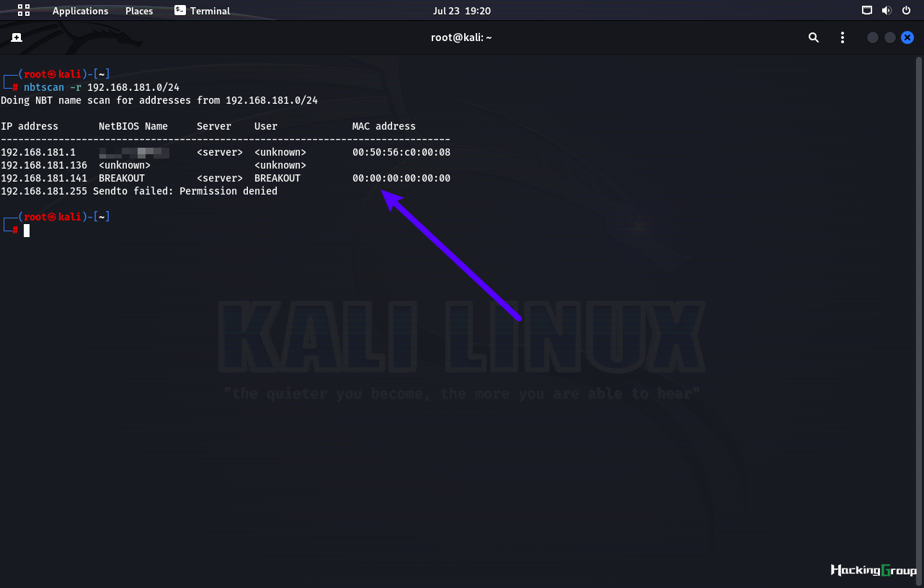The image size is (924, 588).
Task: Click the terminal search magnifier icon
Action: point(814,37)
